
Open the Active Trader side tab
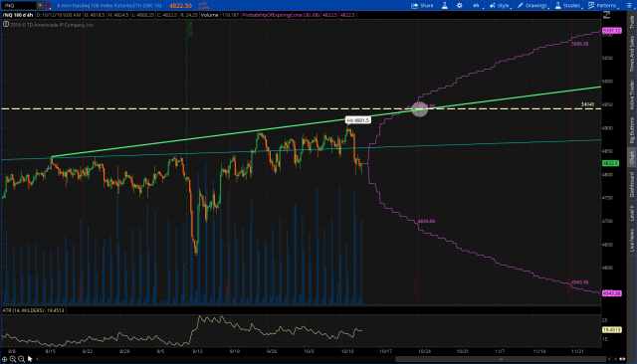pyautogui.click(x=632, y=94)
